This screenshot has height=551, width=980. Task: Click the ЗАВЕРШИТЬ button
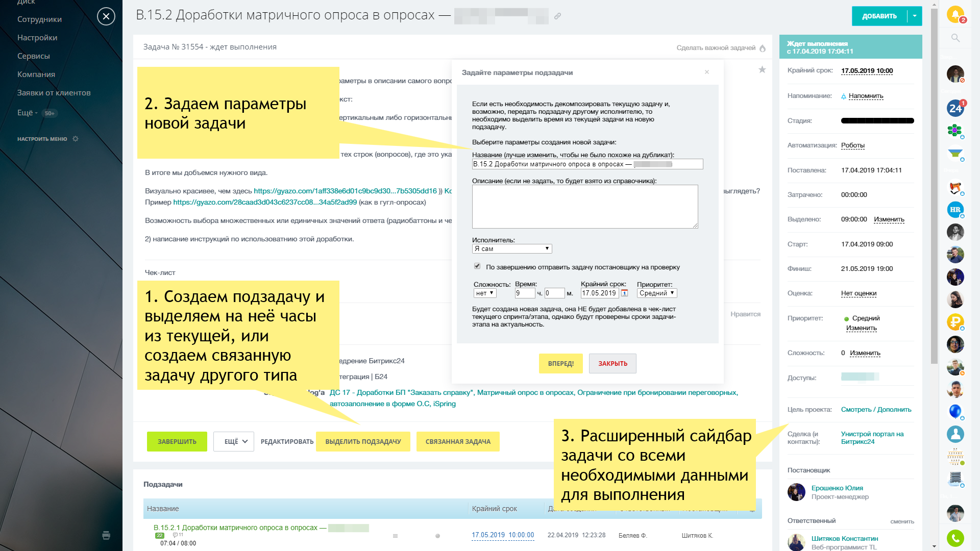point(177,442)
